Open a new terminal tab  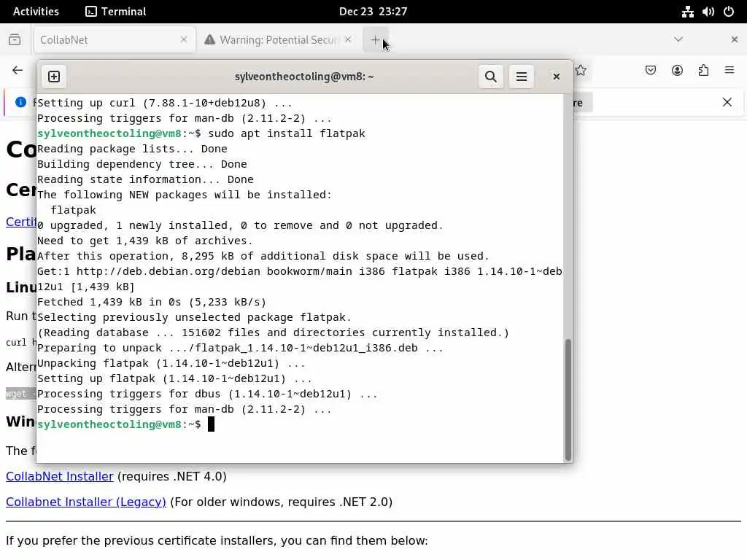tap(54, 77)
